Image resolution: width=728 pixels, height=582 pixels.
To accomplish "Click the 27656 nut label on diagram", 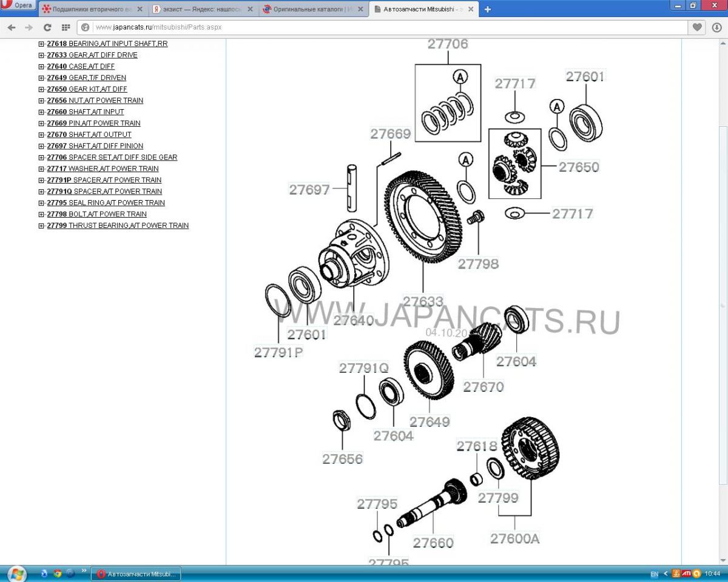I will (343, 459).
